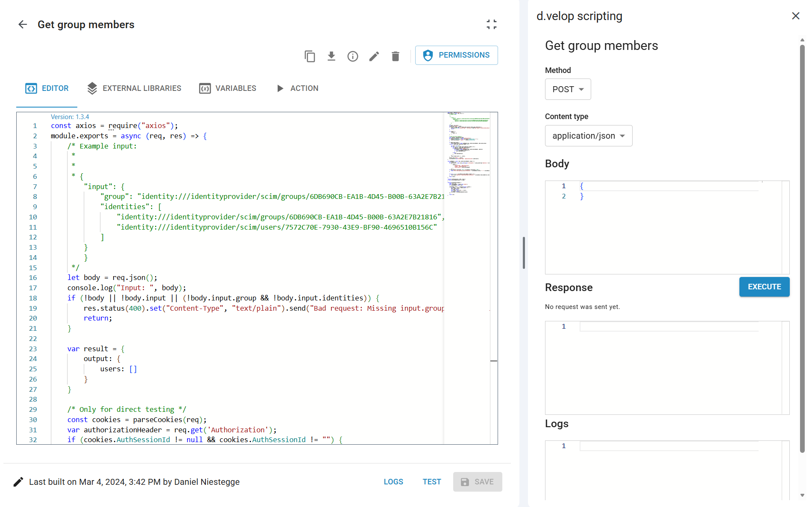Open script info with the info icon
Image resolution: width=812 pixels, height=507 pixels.
coord(352,56)
